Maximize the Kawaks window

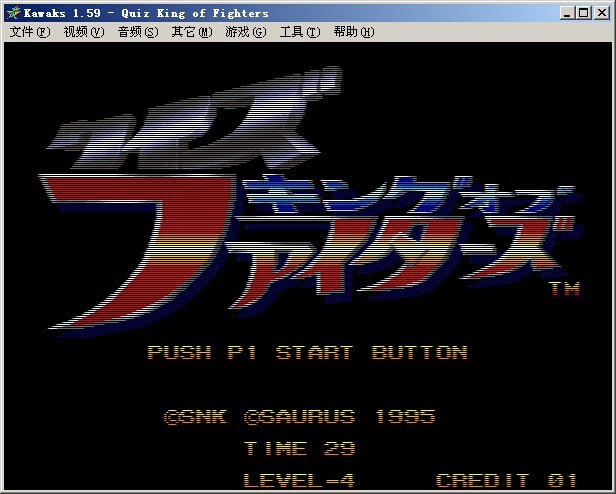pos(584,13)
